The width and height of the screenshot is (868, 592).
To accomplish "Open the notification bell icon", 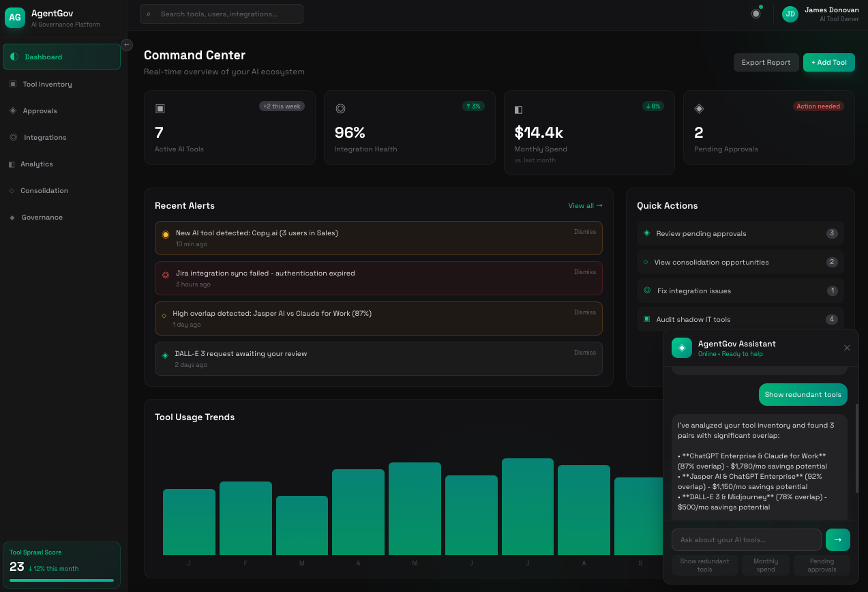I will [755, 12].
